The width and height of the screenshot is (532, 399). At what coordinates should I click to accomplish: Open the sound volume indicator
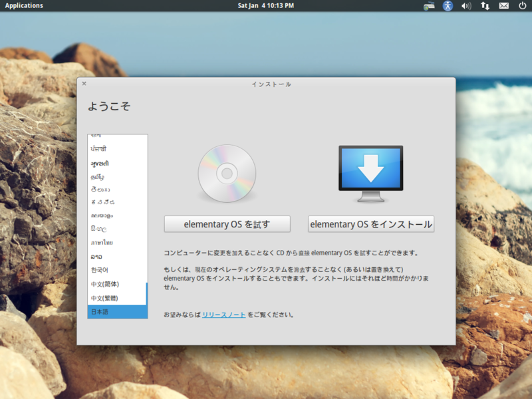click(x=467, y=6)
